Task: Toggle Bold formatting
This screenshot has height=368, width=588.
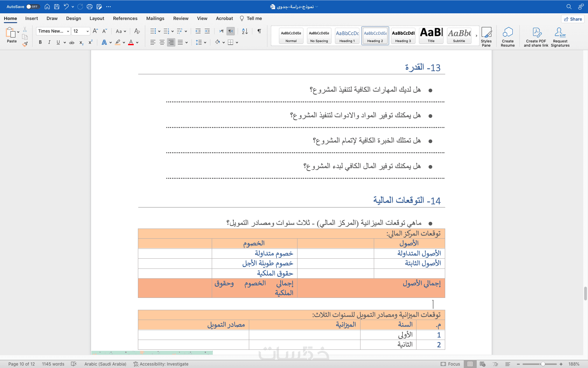Action: pyautogui.click(x=40, y=42)
